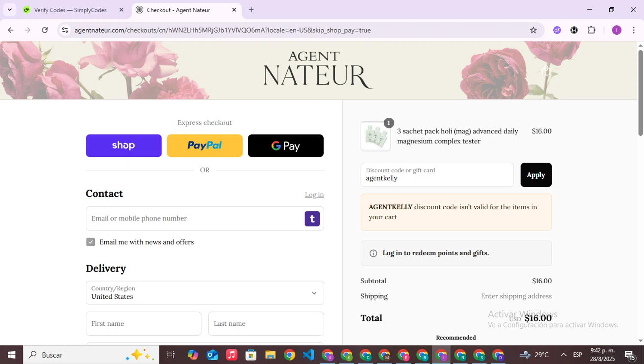Image resolution: width=644 pixels, height=364 pixels.
Task: Open Apple Music from taskbar
Action: pyautogui.click(x=231, y=355)
